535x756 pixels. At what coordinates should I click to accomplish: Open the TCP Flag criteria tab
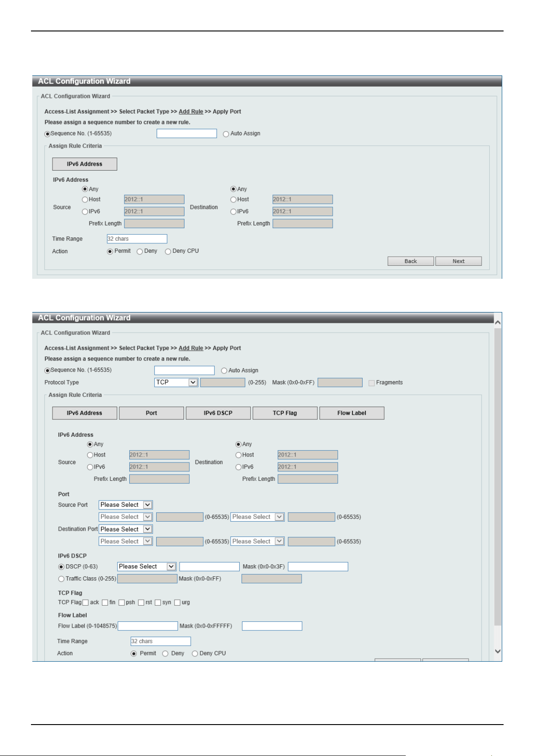(x=285, y=413)
